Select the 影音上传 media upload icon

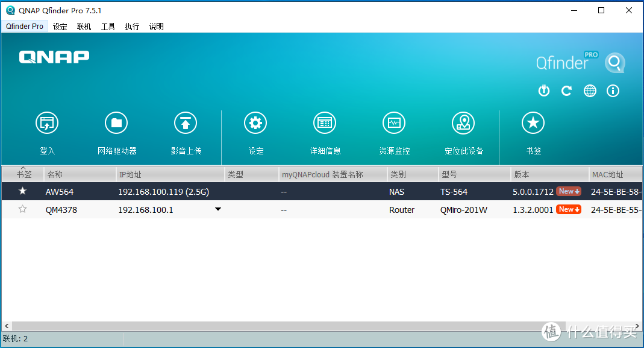pos(186,123)
